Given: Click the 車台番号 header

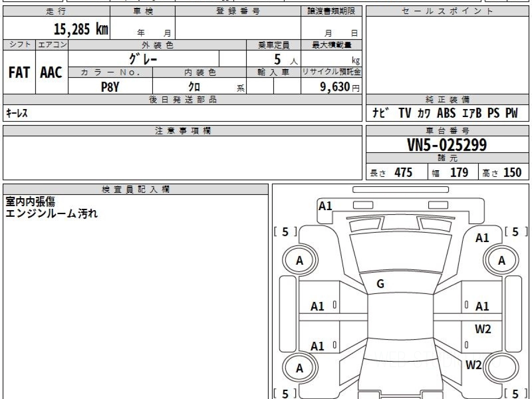Looking at the screenshot, I should tap(447, 131).
